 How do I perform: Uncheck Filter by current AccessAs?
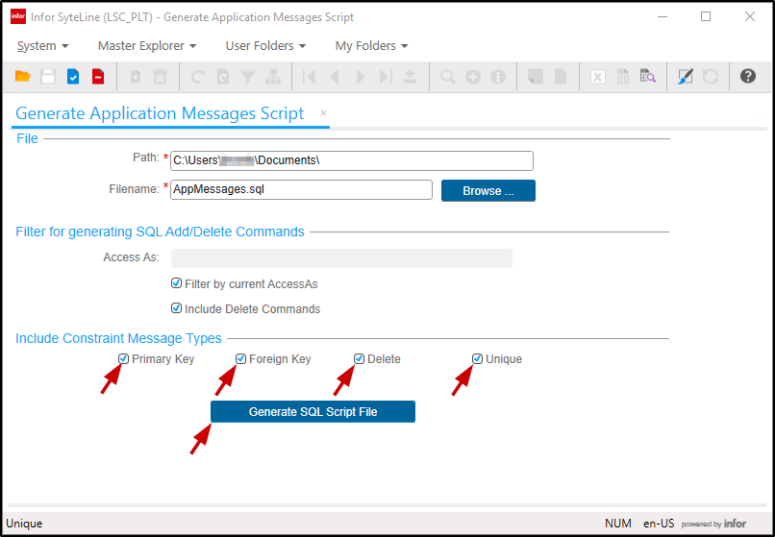pos(176,283)
